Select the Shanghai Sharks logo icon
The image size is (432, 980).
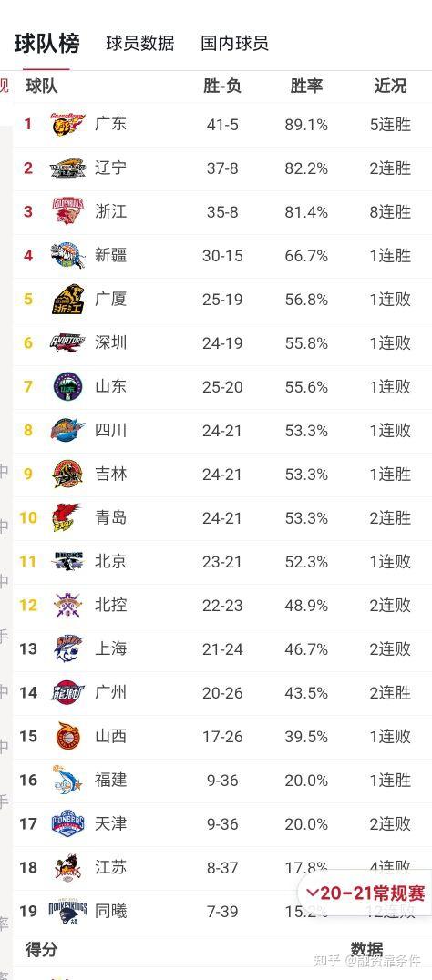click(67, 648)
